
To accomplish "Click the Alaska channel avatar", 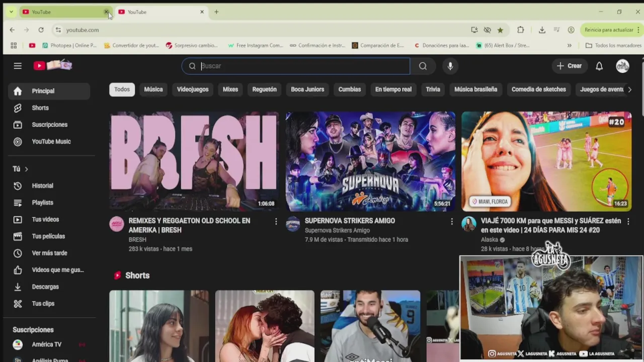I will point(469,224).
